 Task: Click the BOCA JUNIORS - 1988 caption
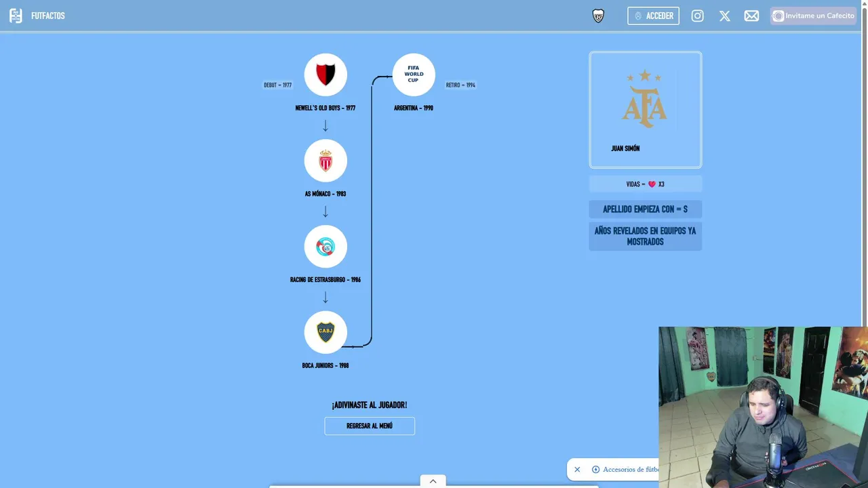pos(325,365)
